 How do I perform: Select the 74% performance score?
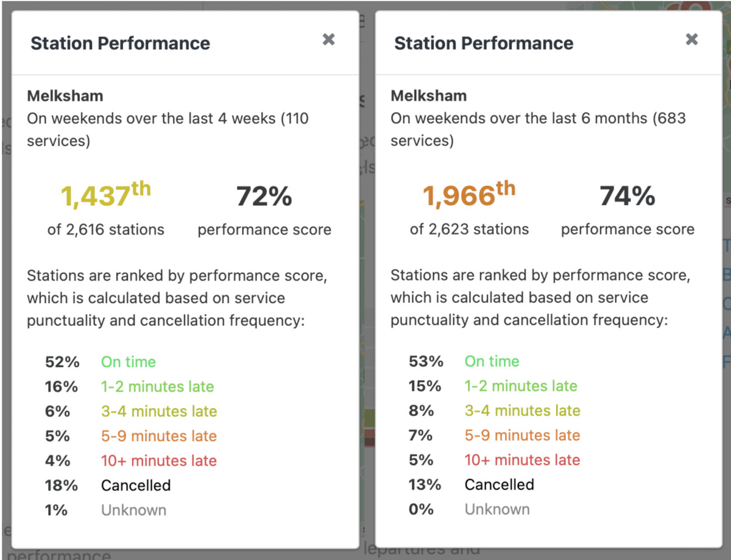click(x=627, y=197)
